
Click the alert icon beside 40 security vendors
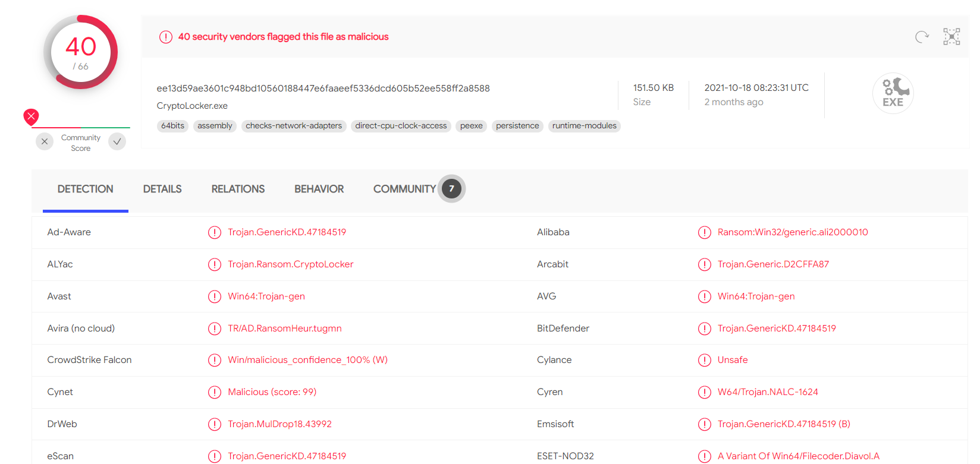coord(166,37)
